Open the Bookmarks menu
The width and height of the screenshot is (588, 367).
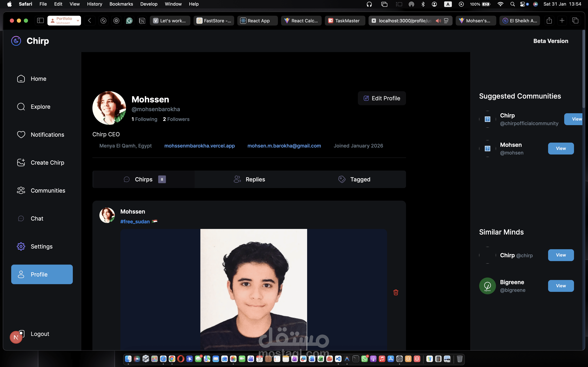(121, 4)
